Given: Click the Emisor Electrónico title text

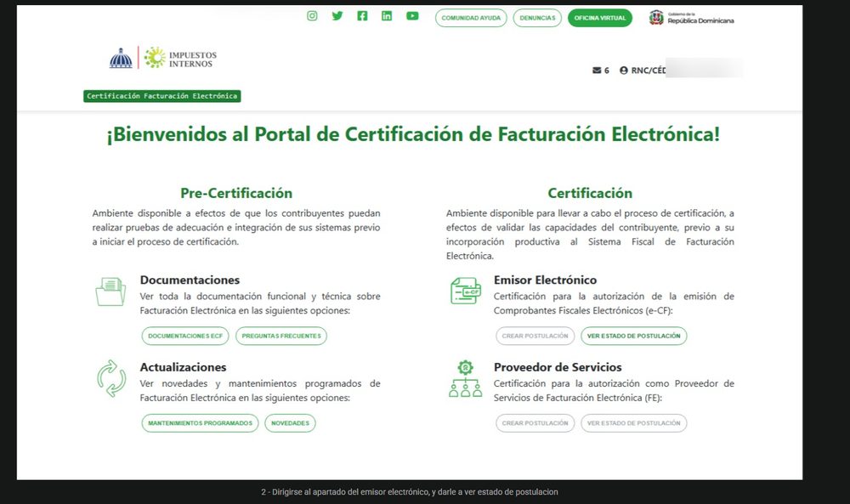Looking at the screenshot, I should [545, 280].
